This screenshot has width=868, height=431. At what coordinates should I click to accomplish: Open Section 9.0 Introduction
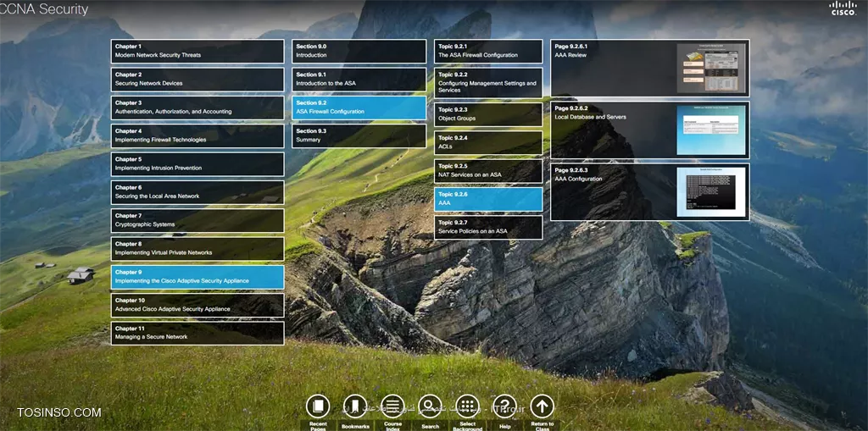[359, 51]
